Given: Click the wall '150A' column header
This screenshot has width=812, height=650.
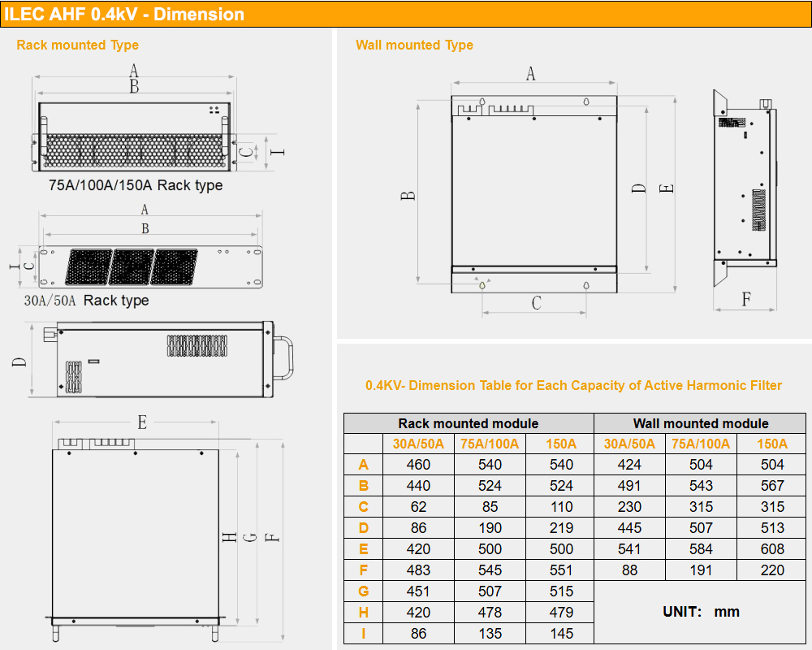Looking at the screenshot, I should tap(772, 444).
